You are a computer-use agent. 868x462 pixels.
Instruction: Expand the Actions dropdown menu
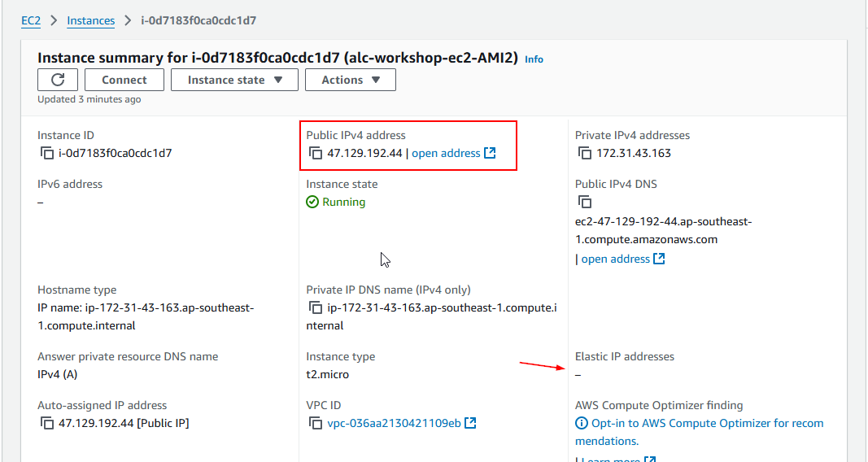[x=350, y=80]
